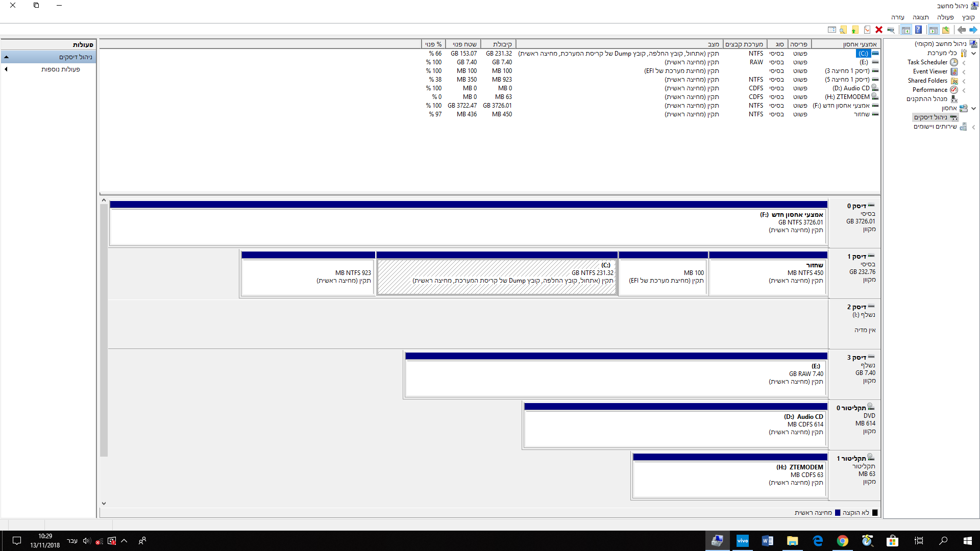Select the (C:) partition block on Disk 1
The height and width of the screenshot is (551, 980).
(x=497, y=277)
